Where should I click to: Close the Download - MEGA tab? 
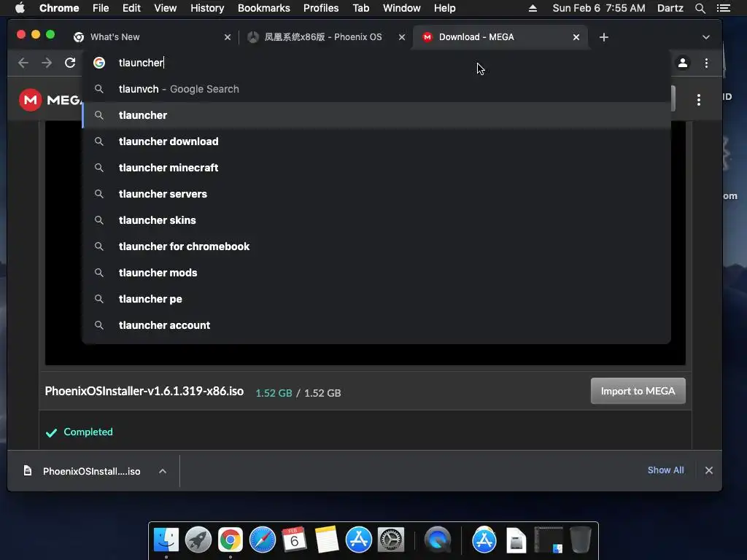(x=576, y=37)
